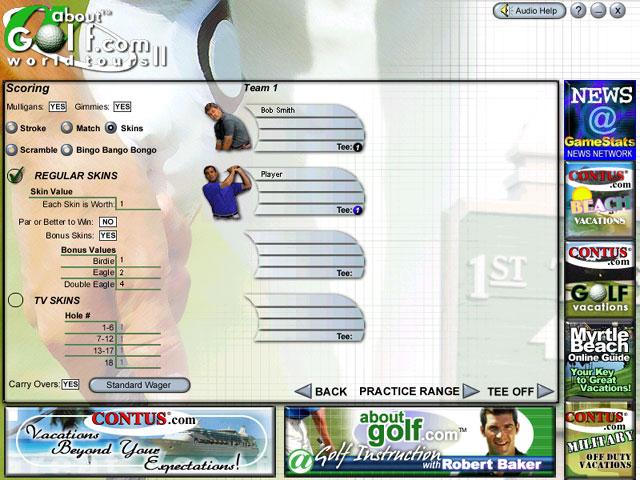Toggle the Mulligans YES box
This screenshot has width=640, height=480.
pyautogui.click(x=57, y=107)
